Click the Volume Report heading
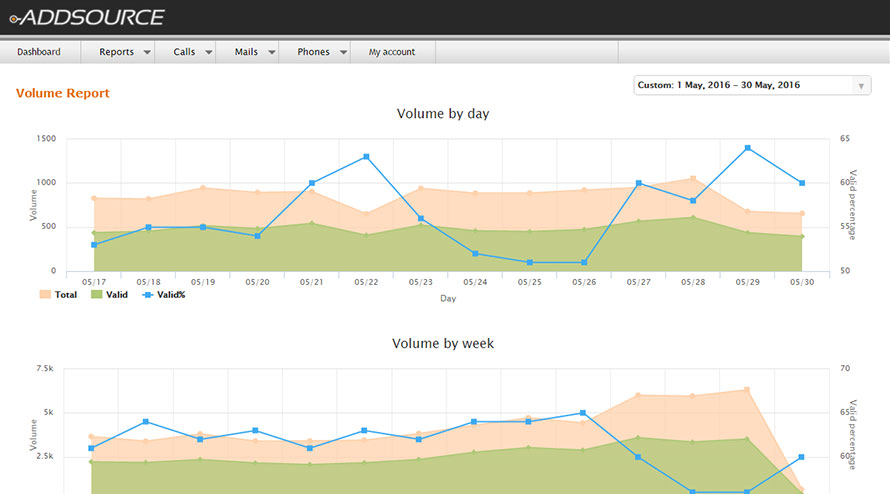Screen dimensions: 890x494 click(x=62, y=93)
